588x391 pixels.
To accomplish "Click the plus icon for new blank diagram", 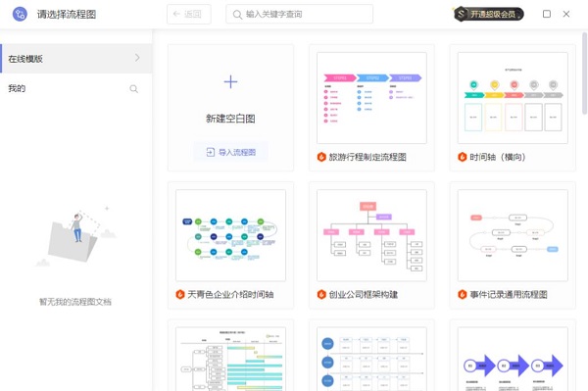I will (230, 81).
